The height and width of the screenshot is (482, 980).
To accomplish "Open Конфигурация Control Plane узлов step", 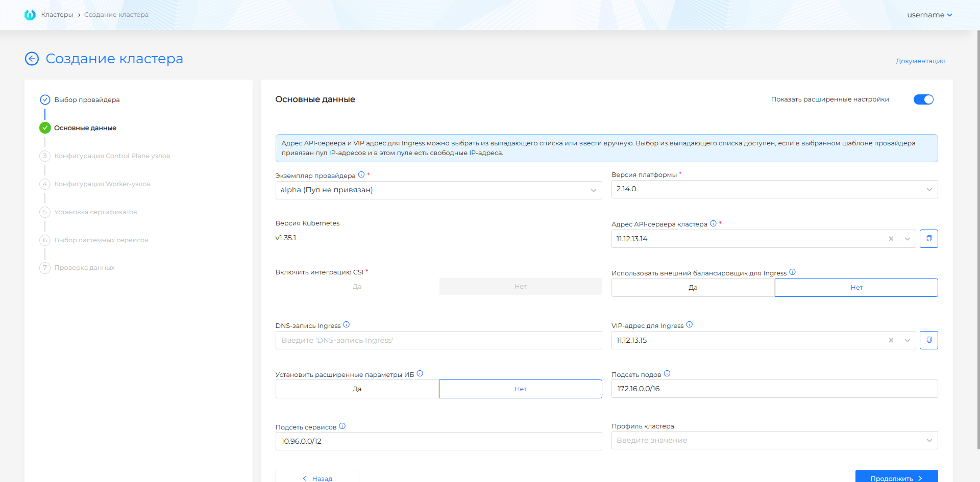I will pyautogui.click(x=112, y=156).
